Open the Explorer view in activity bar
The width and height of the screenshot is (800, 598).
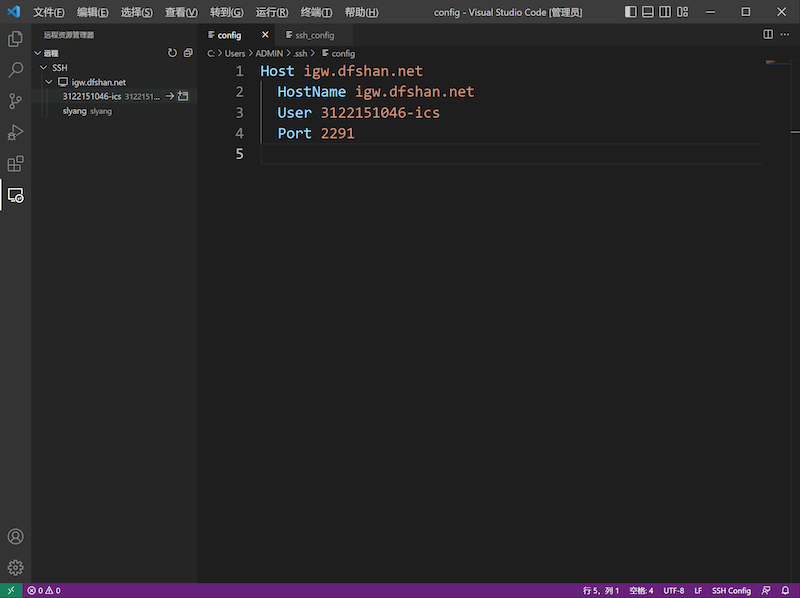tap(15, 39)
